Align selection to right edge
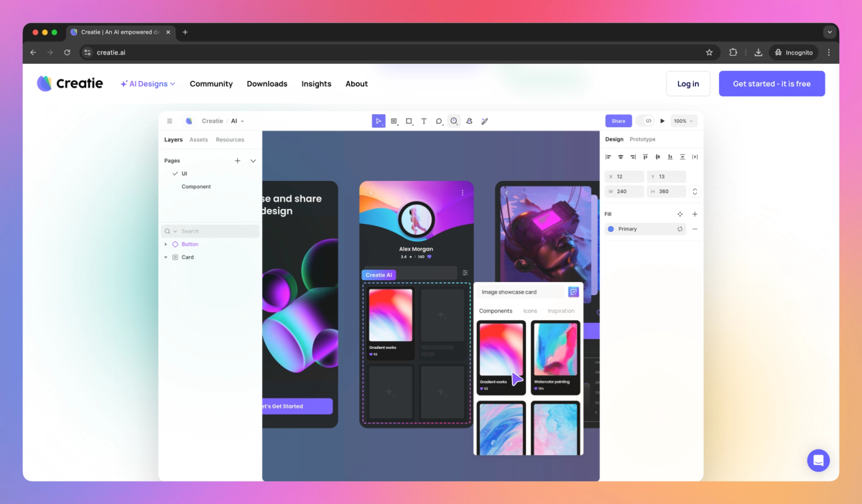The image size is (862, 504). (633, 157)
